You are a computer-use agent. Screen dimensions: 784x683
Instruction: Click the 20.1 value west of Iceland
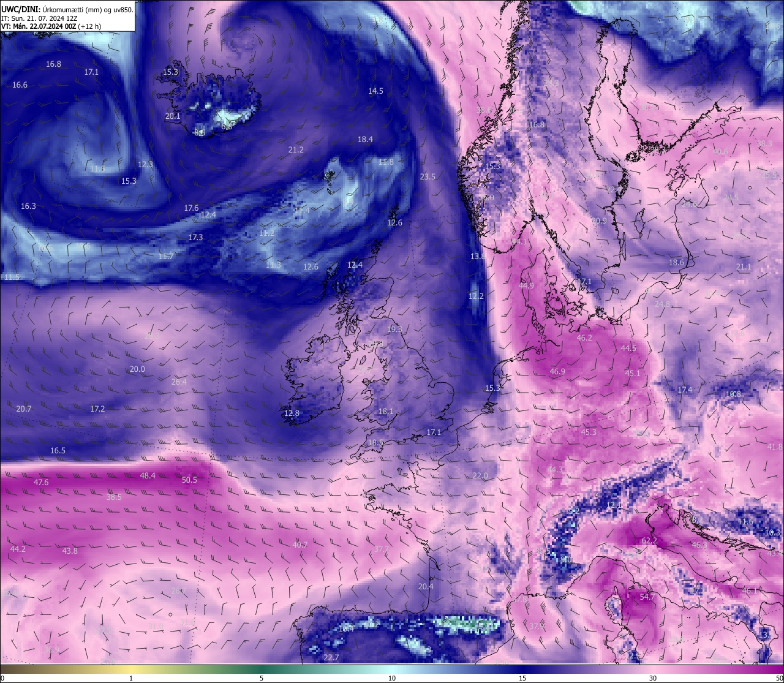[x=173, y=116]
